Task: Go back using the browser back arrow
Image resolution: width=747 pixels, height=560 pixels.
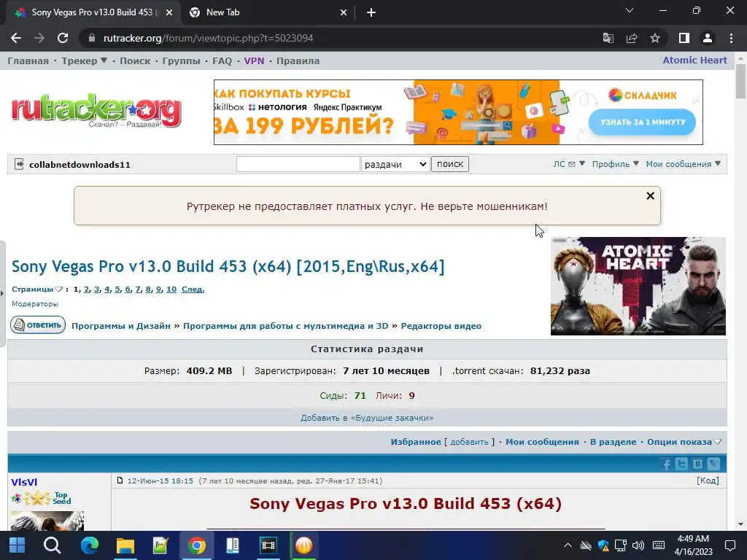Action: [16, 38]
